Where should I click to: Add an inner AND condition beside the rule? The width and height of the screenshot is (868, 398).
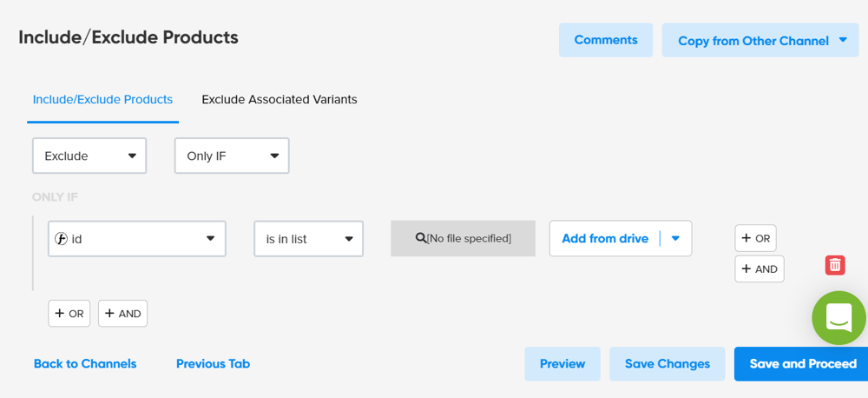(x=759, y=269)
